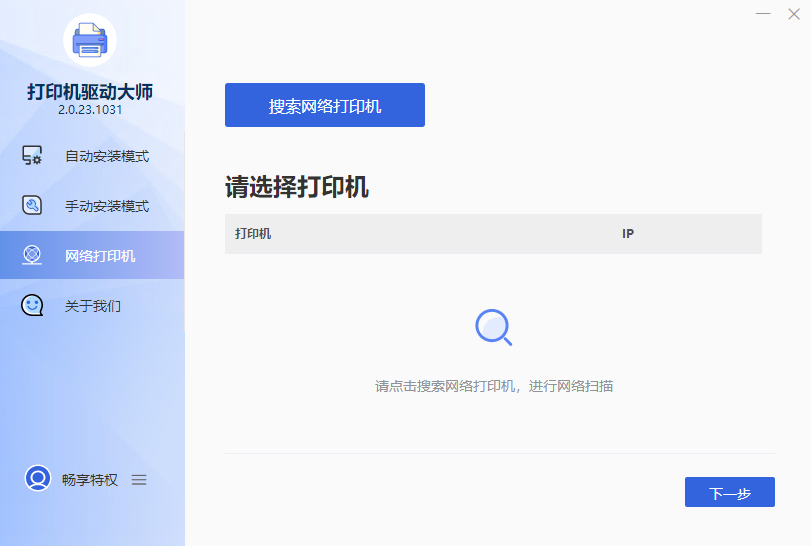Click the user account avatar icon
Screen dimensions: 811x546
[x=38, y=478]
